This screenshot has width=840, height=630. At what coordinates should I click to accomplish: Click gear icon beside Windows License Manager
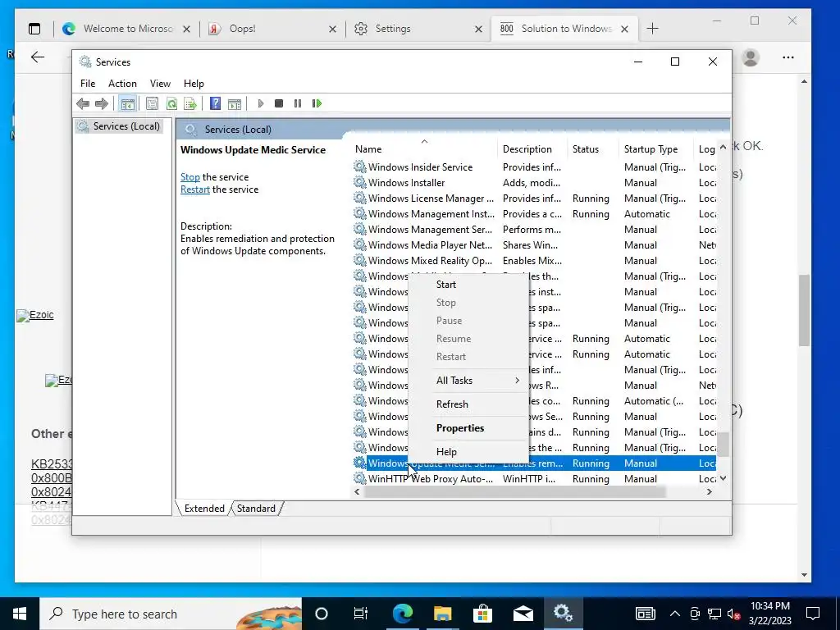pos(360,198)
